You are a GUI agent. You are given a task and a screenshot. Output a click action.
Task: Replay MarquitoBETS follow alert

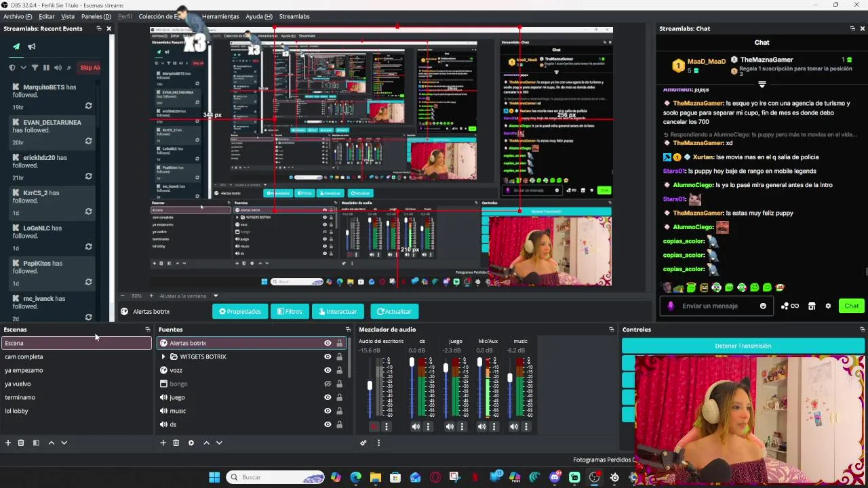click(x=88, y=106)
